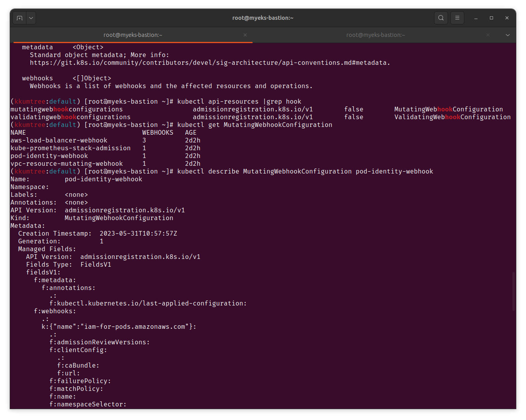Click the 'Annotations: <none>' line
This screenshot has height=420, width=526.
click(x=49, y=203)
